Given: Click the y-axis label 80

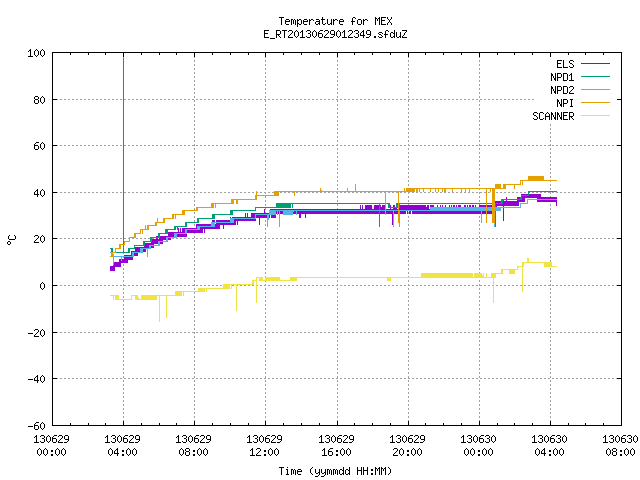Looking at the screenshot, I should (39, 100).
